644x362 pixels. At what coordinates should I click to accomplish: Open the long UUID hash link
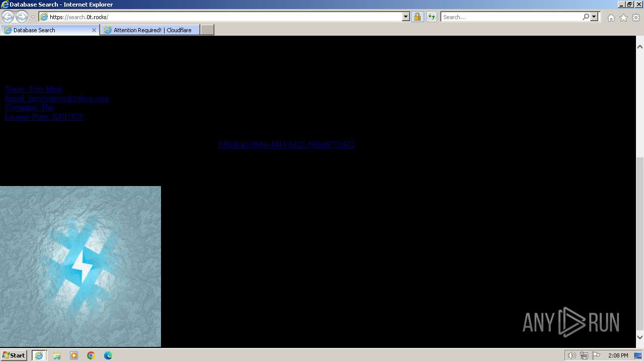click(286, 144)
